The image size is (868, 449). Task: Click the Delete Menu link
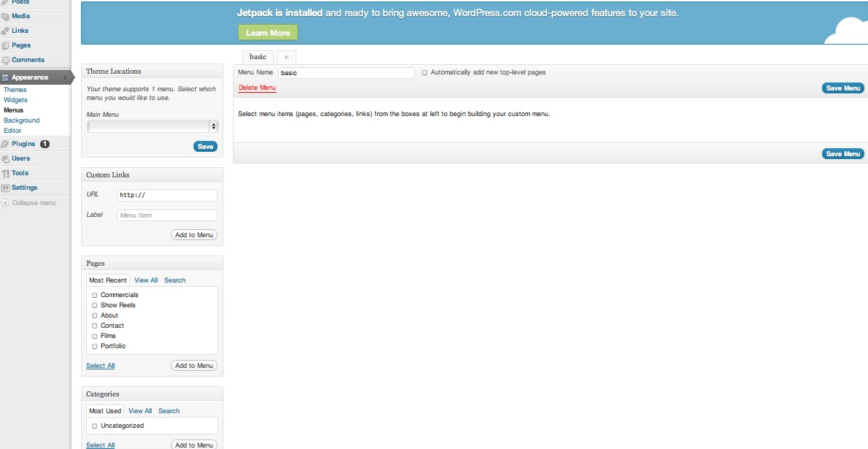(257, 88)
